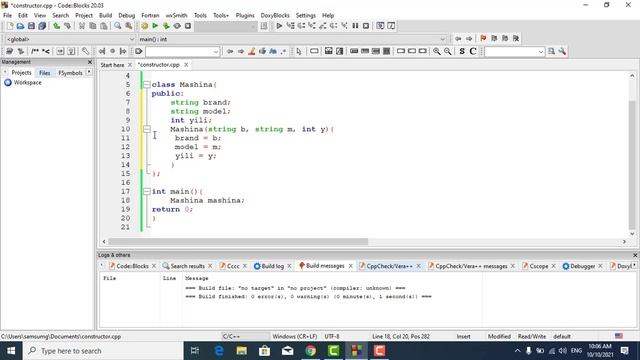Image resolution: width=640 pixels, height=360 pixels.
Task: Close the constructor.cpp editor tab
Action: pyautogui.click(x=186, y=65)
